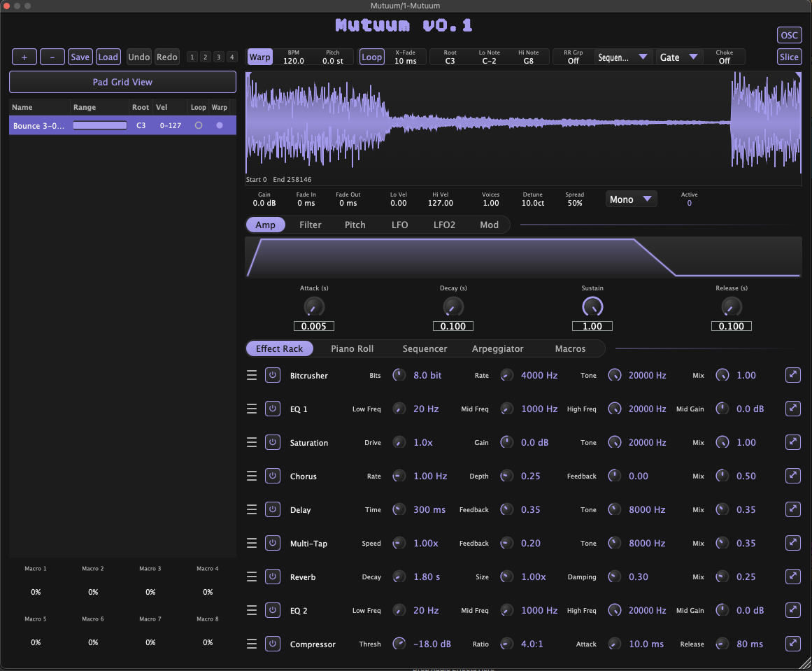Click the Saturation reorder handle
This screenshot has width=812, height=671.
click(x=252, y=442)
